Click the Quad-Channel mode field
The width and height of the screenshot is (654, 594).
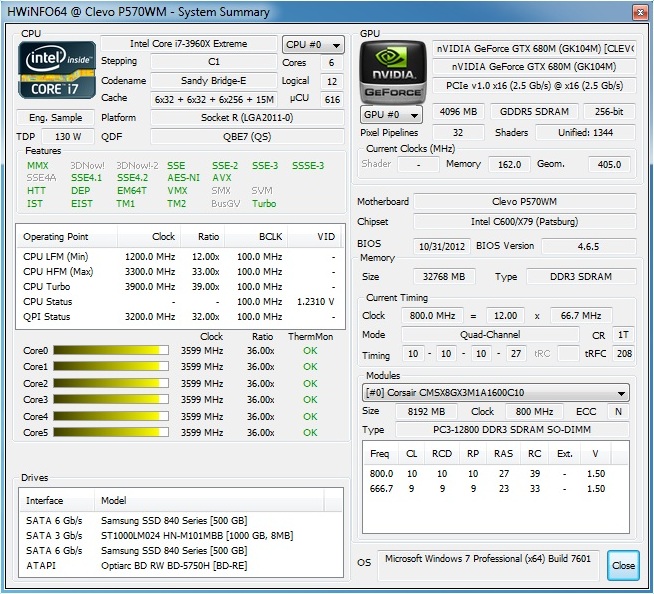click(490, 335)
